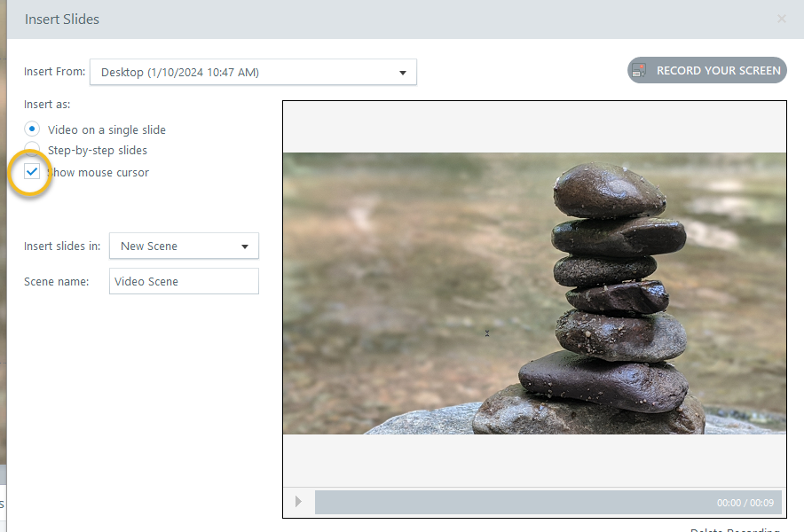Click the play button under the preview

point(298,502)
